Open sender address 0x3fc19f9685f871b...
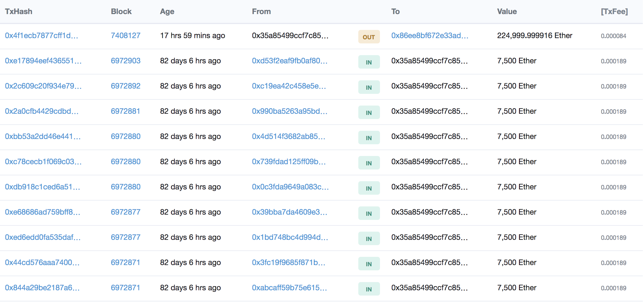 [x=289, y=262]
